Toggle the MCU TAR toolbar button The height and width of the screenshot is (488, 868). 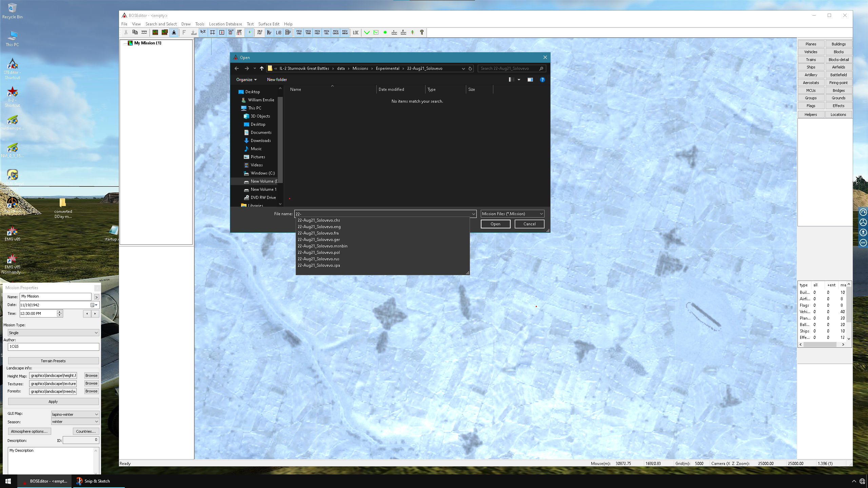(308, 33)
